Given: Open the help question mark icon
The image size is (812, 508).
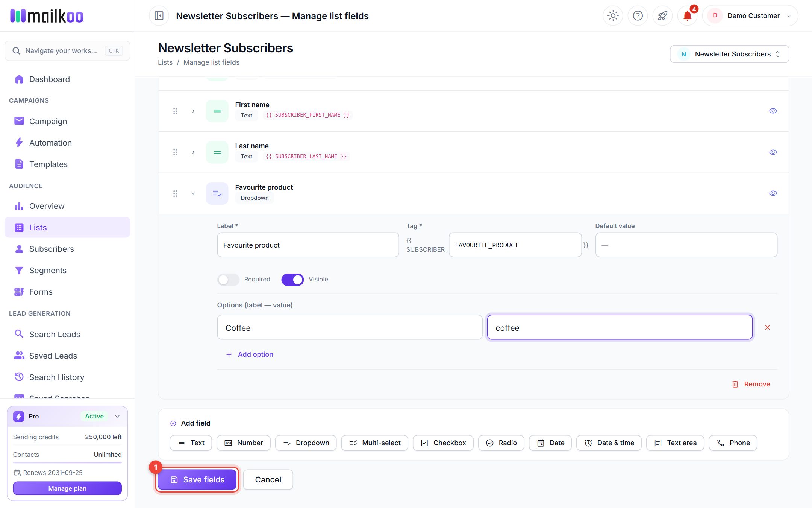Looking at the screenshot, I should pyautogui.click(x=638, y=16).
